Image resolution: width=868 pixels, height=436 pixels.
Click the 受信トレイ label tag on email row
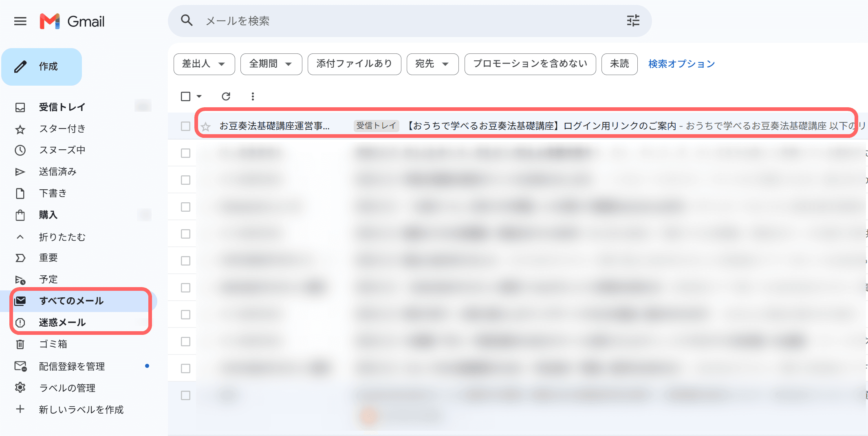click(376, 126)
